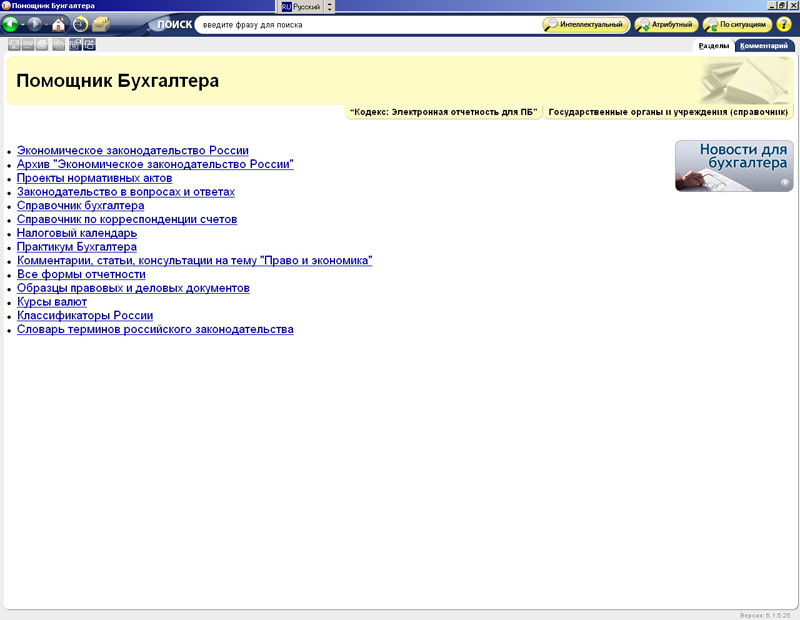Open the folders icon in toolbar

(101, 24)
